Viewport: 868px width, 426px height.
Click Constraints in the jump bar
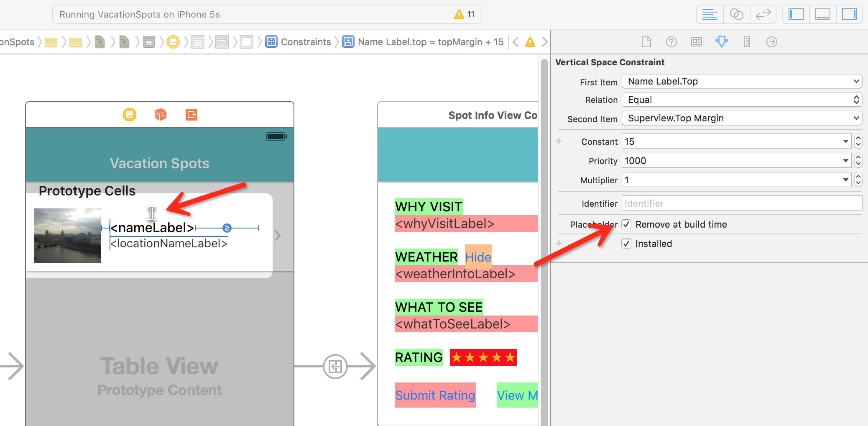pyautogui.click(x=305, y=42)
